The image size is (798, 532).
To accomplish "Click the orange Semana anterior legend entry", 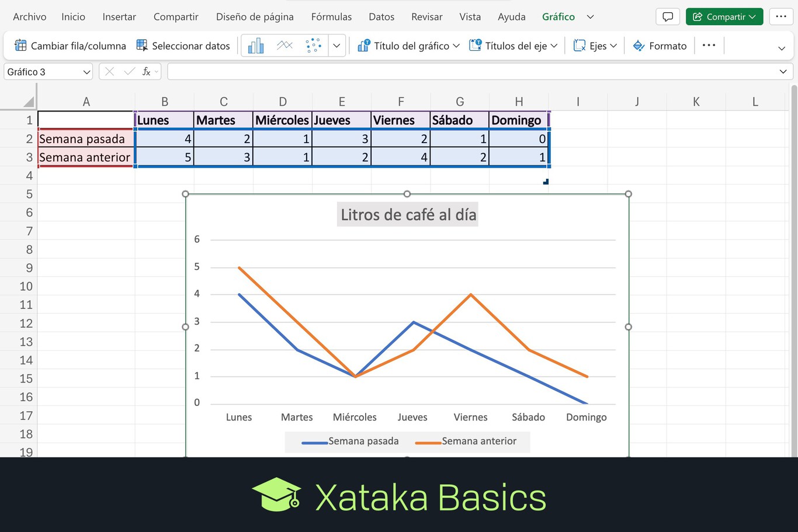I will coord(466,441).
